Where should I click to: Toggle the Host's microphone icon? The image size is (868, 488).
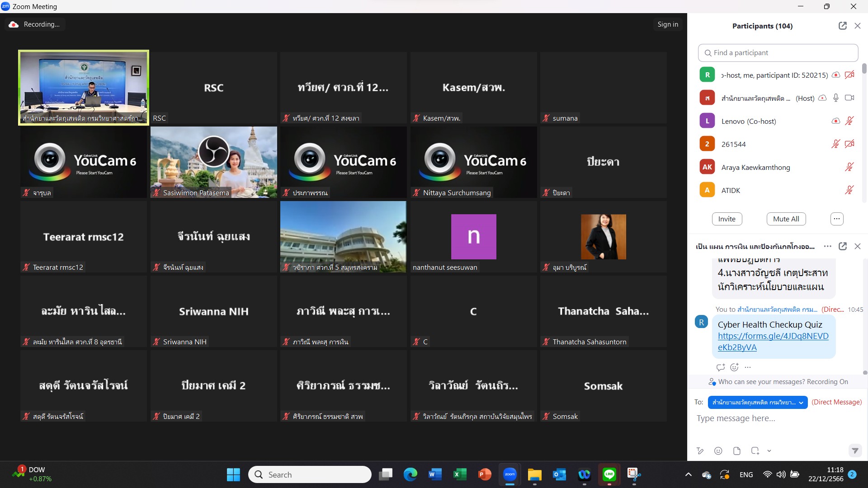[x=836, y=98]
